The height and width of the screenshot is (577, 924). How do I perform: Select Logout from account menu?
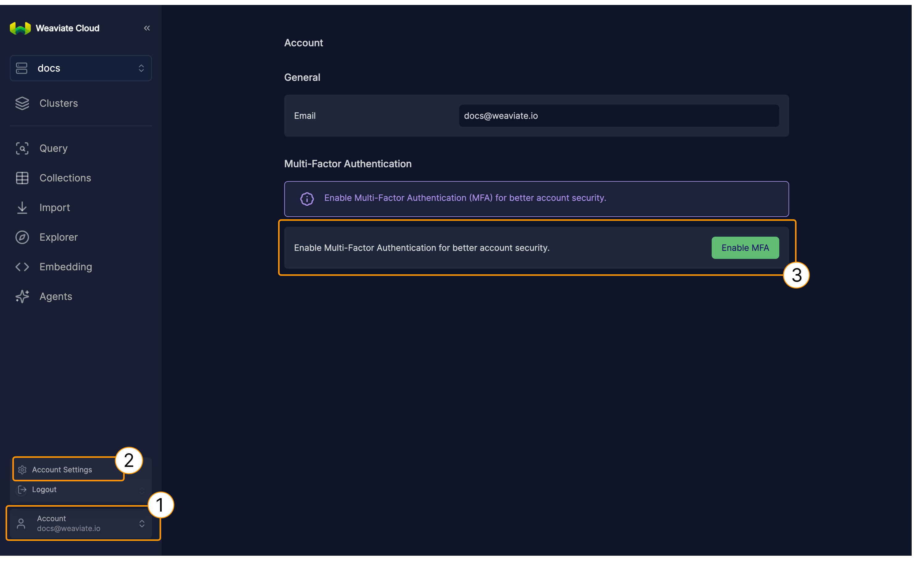tap(44, 490)
